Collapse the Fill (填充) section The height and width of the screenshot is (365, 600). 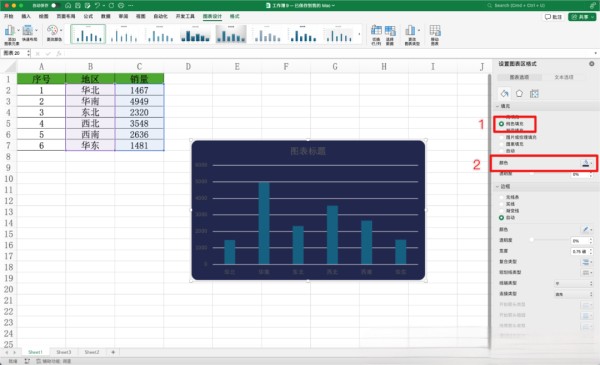(503, 106)
